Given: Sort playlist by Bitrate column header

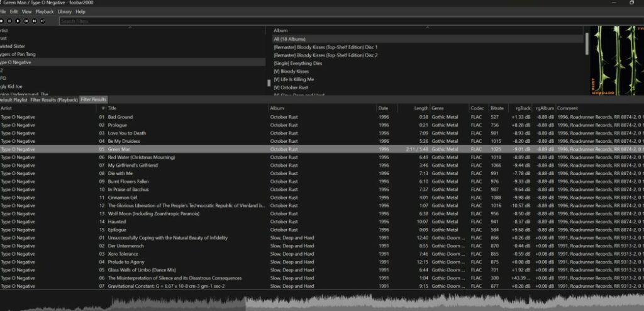Looking at the screenshot, I should point(498,108).
